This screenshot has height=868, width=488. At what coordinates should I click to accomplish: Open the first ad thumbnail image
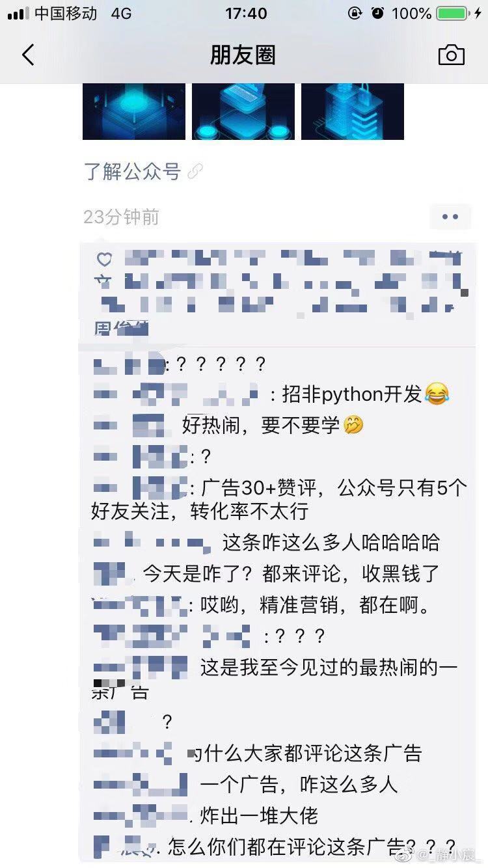(x=134, y=111)
